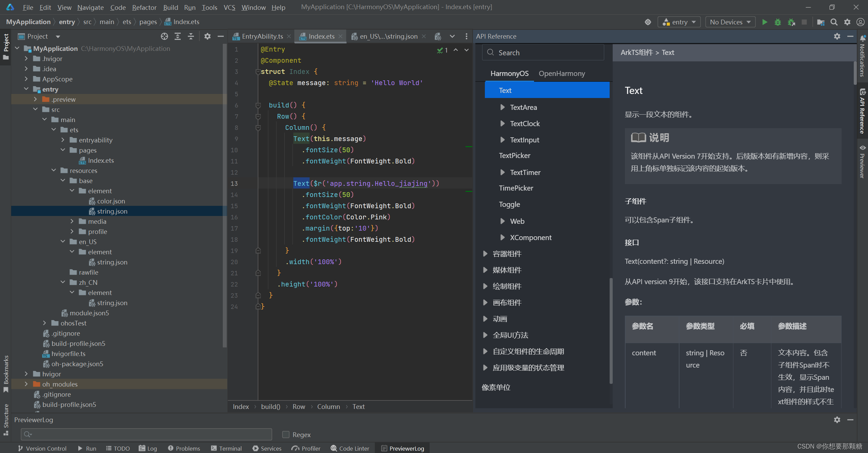Expand the oh_modules folder

click(x=26, y=384)
